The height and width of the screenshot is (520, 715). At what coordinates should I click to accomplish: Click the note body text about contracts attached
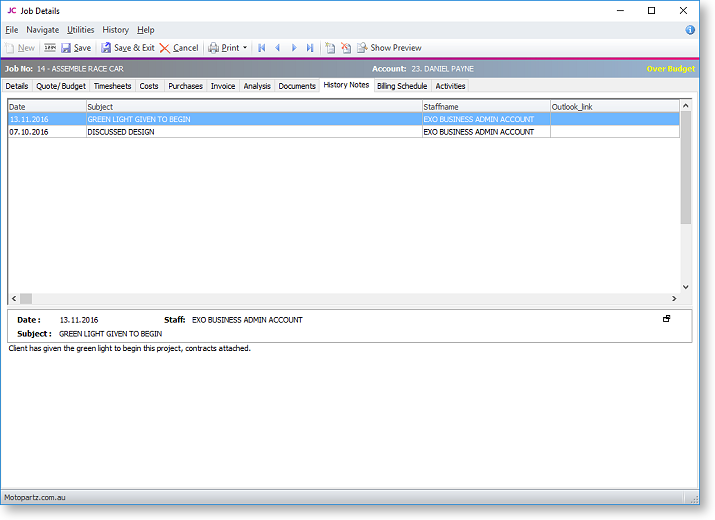click(130, 348)
